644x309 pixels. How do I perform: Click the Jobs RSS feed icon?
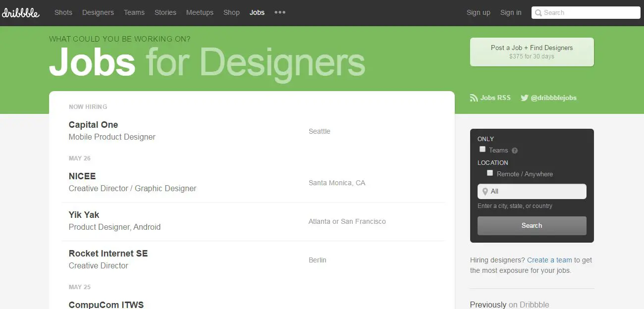(x=474, y=98)
